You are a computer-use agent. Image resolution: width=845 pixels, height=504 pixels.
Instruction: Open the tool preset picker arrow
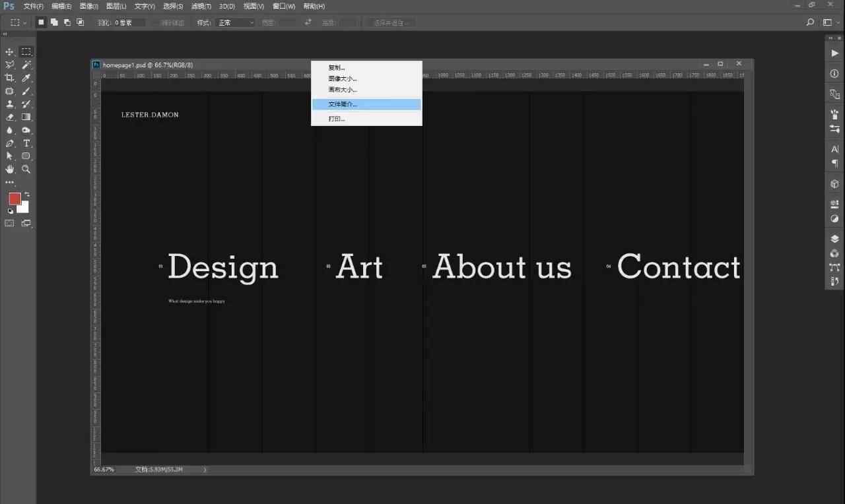pyautogui.click(x=25, y=22)
